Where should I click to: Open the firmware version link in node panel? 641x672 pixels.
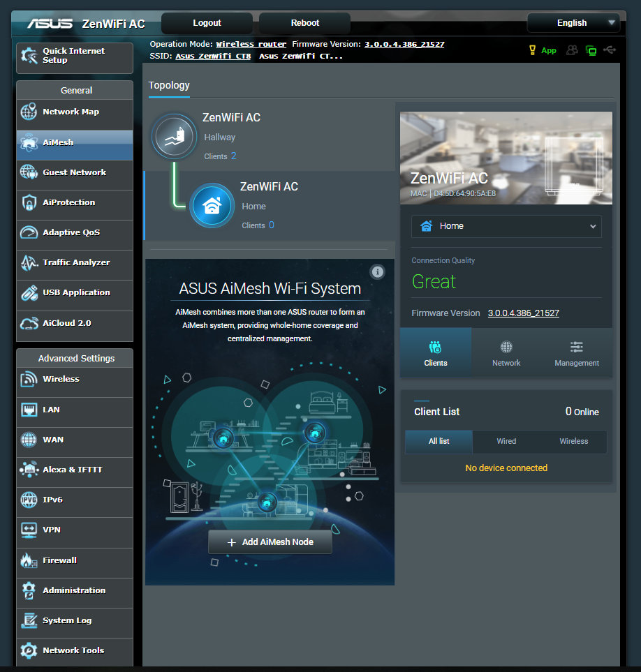[523, 313]
